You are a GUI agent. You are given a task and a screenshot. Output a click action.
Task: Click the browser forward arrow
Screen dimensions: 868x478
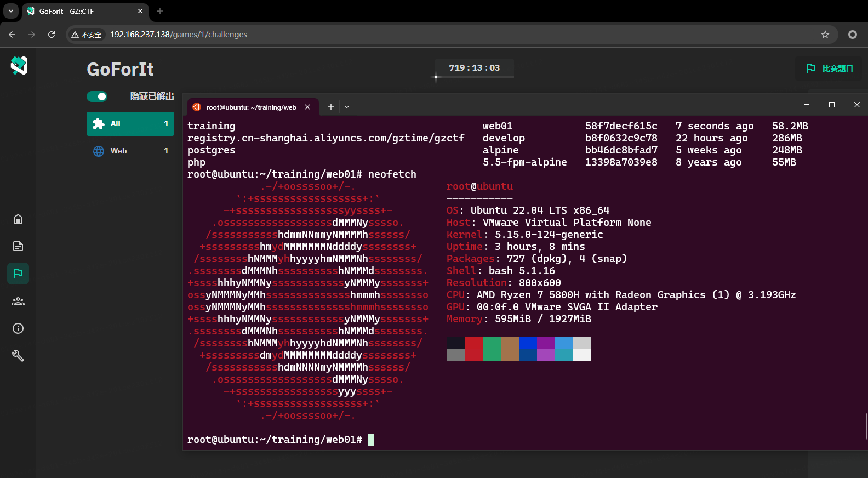(x=32, y=35)
